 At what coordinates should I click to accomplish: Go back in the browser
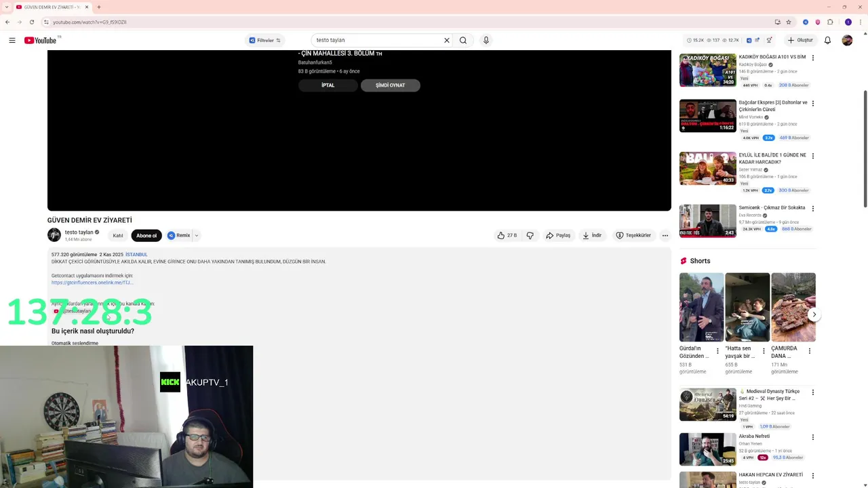click(7, 22)
